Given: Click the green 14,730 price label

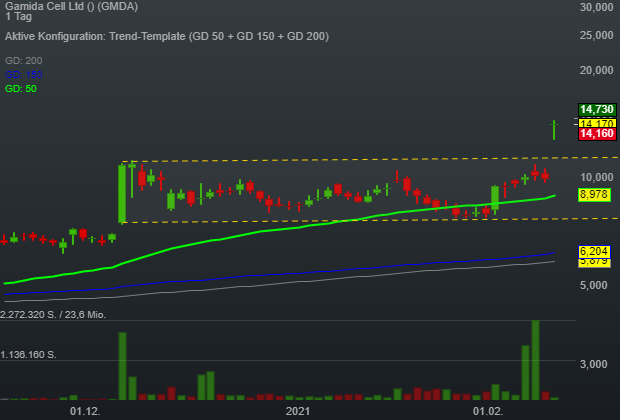Looking at the screenshot, I should coord(597,110).
